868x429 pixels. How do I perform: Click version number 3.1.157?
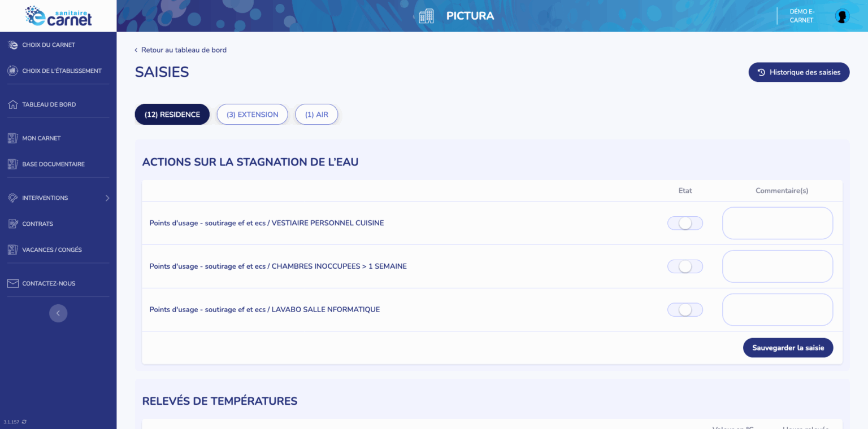click(11, 422)
